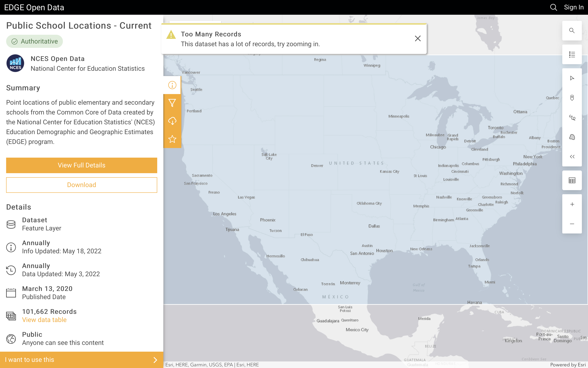The height and width of the screenshot is (368, 588).
Task: Zoom in with the plus button
Action: coord(572,204)
